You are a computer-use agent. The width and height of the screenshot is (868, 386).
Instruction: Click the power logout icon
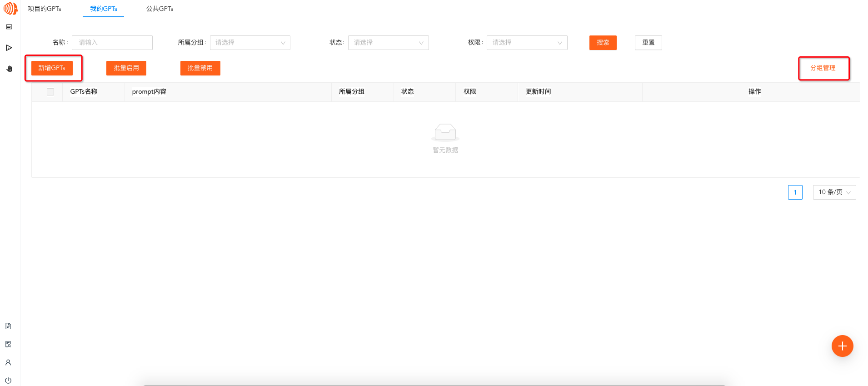click(x=8, y=380)
